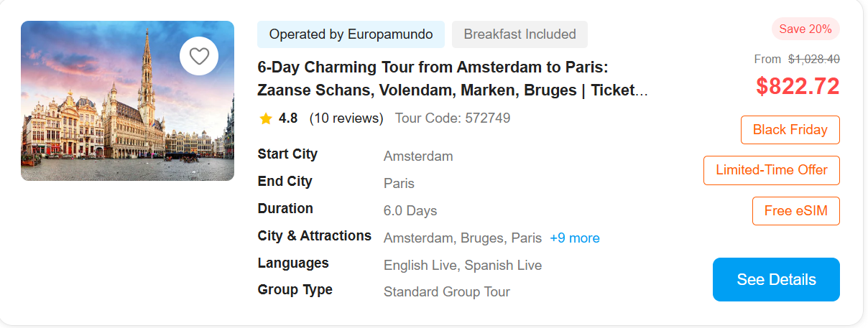This screenshot has height=328, width=868.
Task: Click the Limited-Time Offer tag
Action: (x=771, y=170)
